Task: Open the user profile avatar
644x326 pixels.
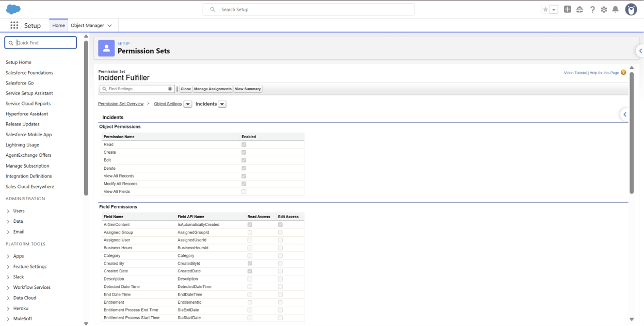Action: (x=631, y=9)
